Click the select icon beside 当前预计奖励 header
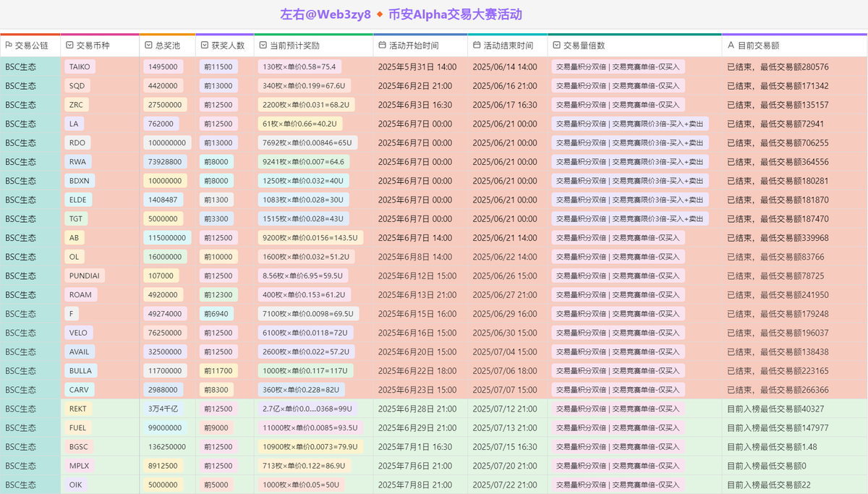The image size is (868, 494). (263, 46)
